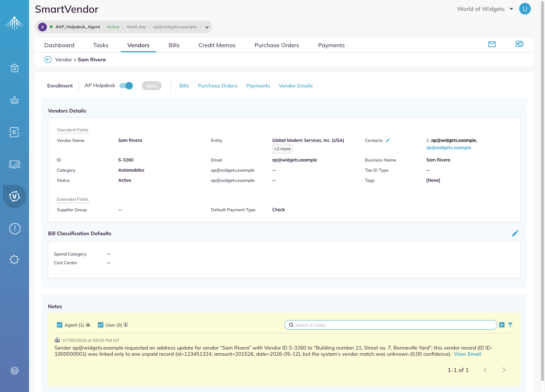Open the mail envelope icon
Image resolution: width=545 pixels, height=392 pixels.
(492, 44)
